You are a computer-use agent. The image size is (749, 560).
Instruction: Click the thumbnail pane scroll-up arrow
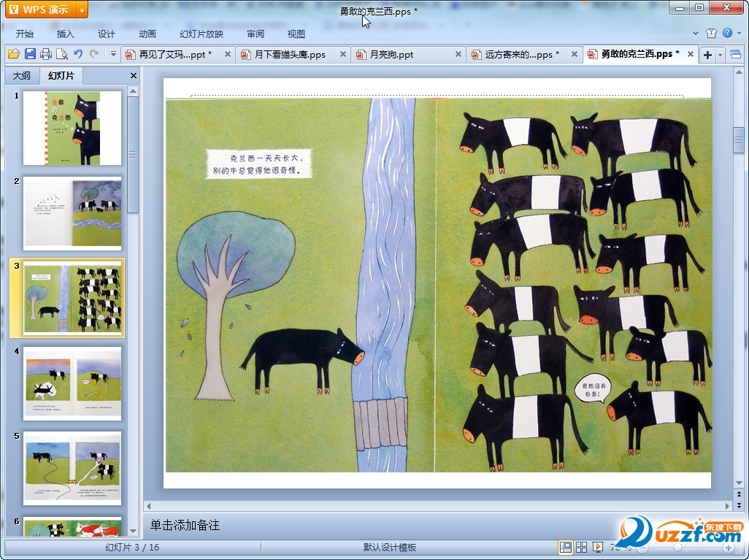[x=134, y=91]
